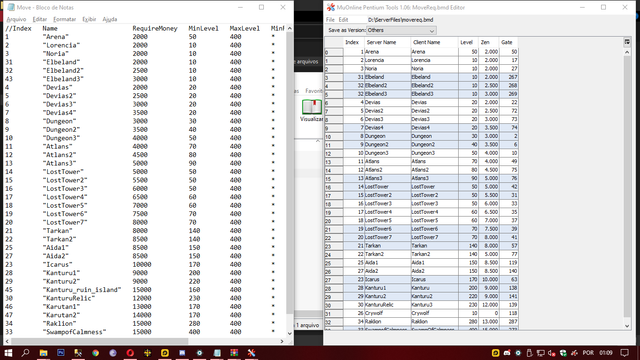This screenshot has width=640, height=360.
Task: Click "Kanturu_ruin_island" text in Notepad
Action: tap(82, 290)
